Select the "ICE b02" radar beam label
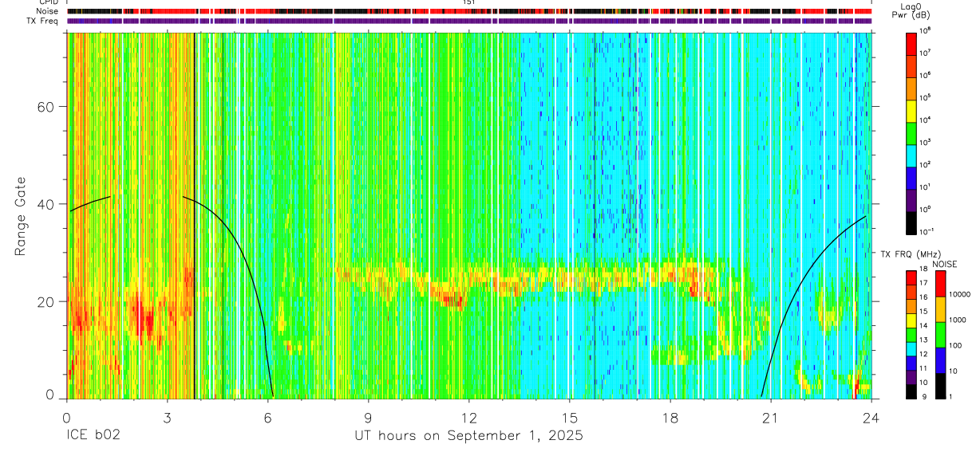Screen dimensions: 980x452 click(93, 436)
